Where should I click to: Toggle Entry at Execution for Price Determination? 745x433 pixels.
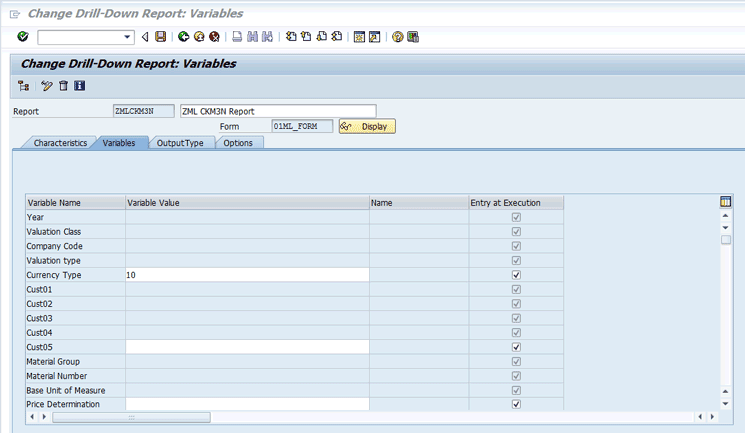[x=516, y=405]
